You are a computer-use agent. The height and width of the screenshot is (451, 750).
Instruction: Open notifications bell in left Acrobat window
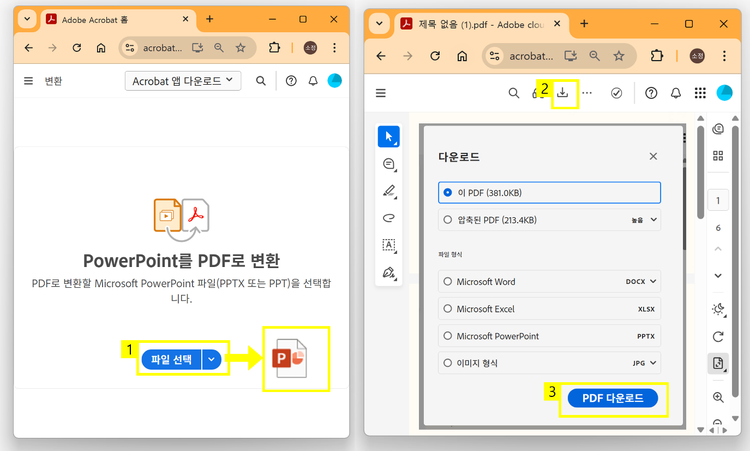pos(313,81)
